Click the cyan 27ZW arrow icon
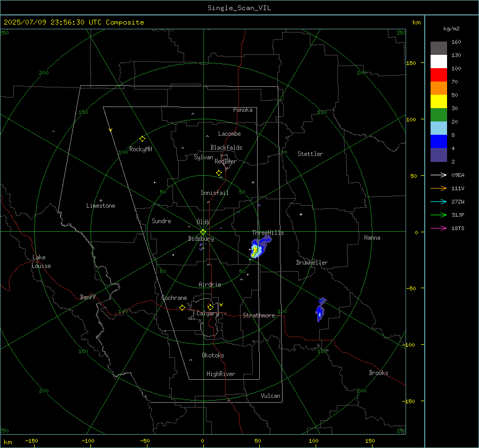This screenshot has width=479, height=448. (439, 201)
